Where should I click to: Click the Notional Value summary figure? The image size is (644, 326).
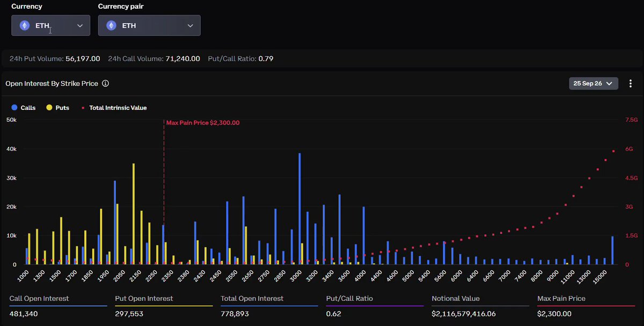tap(466, 314)
